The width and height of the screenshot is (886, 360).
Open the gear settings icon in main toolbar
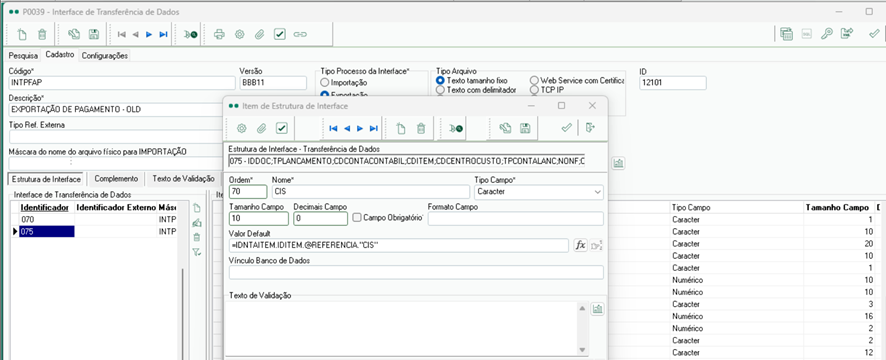click(x=240, y=34)
